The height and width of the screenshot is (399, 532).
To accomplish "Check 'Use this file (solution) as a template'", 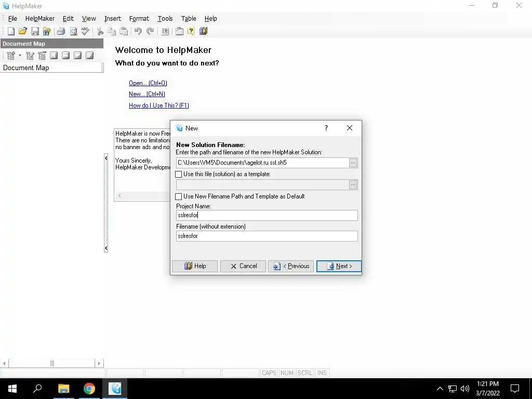I will click(x=179, y=175).
